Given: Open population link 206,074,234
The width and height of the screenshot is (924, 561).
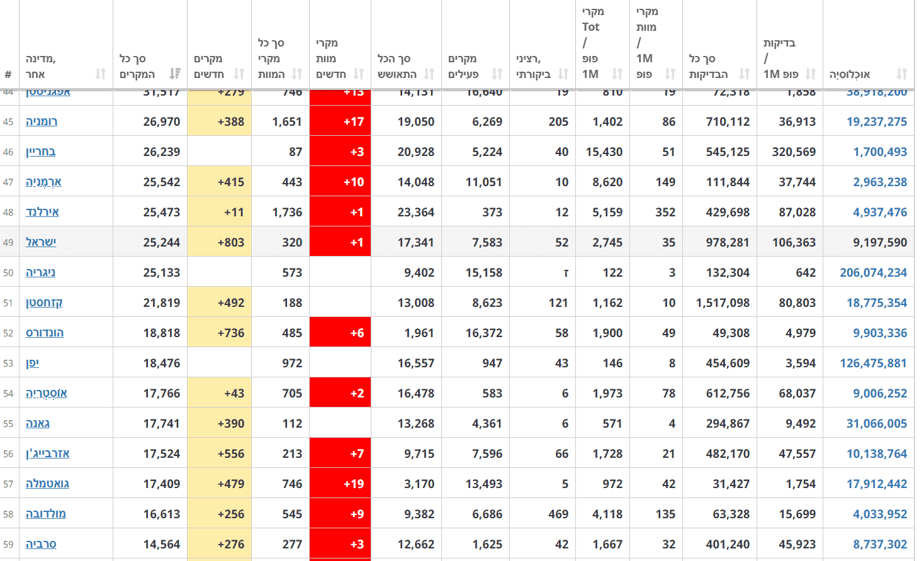Looking at the screenshot, I should pos(874,272).
